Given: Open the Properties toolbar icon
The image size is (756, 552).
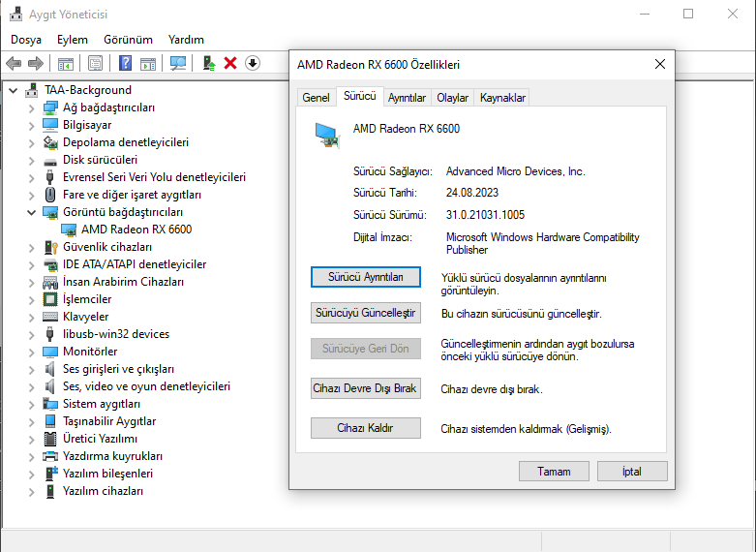Looking at the screenshot, I should (x=96, y=63).
